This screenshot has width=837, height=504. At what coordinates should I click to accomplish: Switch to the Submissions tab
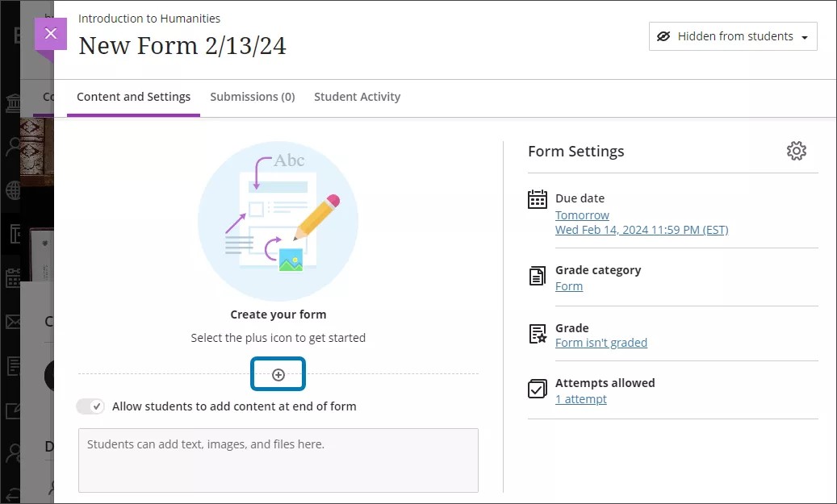[253, 96]
